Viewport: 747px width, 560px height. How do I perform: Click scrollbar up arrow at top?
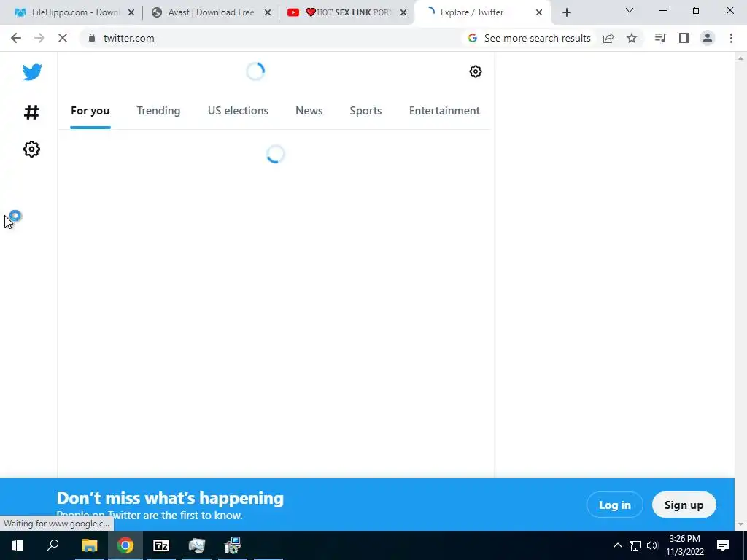(x=740, y=58)
